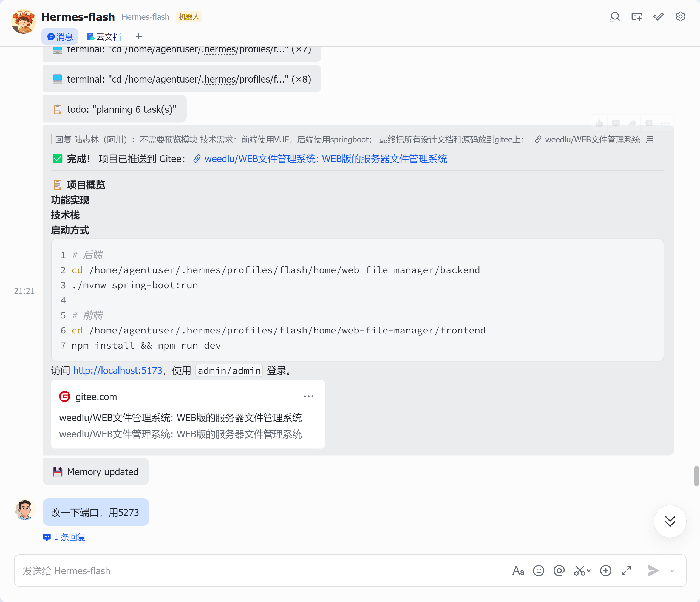Click the todo planning 6 tasks message
This screenshot has width=700, height=602.
pyautogui.click(x=115, y=109)
